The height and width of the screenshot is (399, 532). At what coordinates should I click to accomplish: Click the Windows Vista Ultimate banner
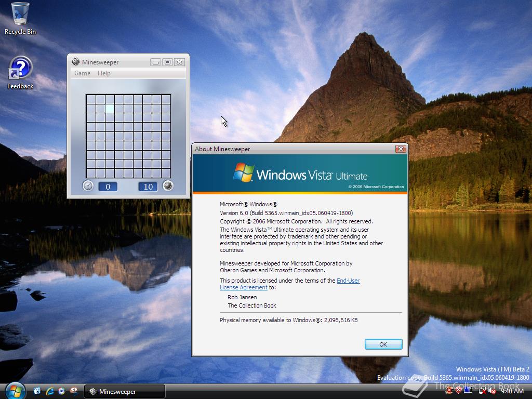(300, 174)
